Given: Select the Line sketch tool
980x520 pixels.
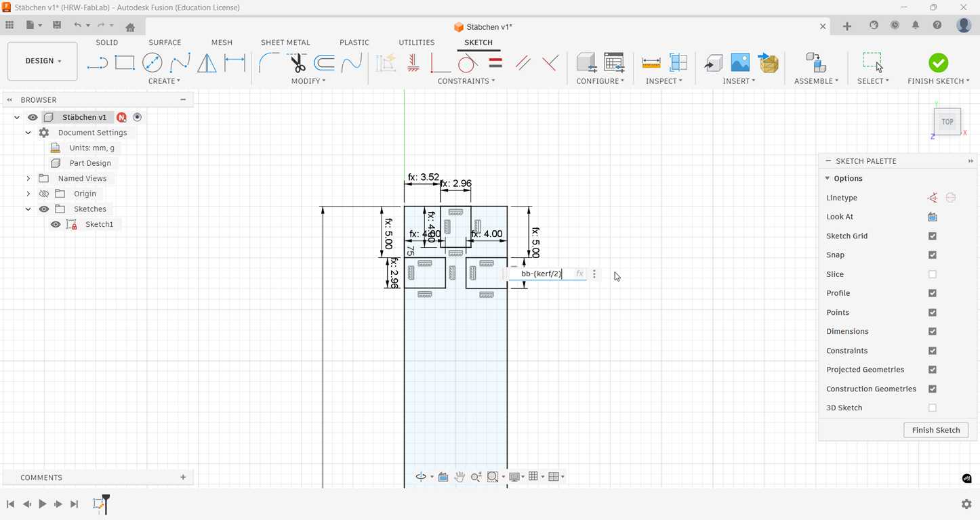Looking at the screenshot, I should click(98, 63).
